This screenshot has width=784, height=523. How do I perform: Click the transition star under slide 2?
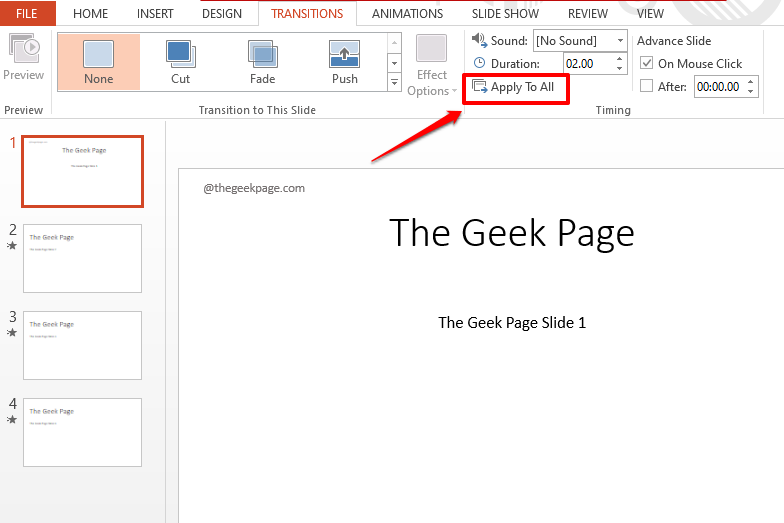[12, 246]
